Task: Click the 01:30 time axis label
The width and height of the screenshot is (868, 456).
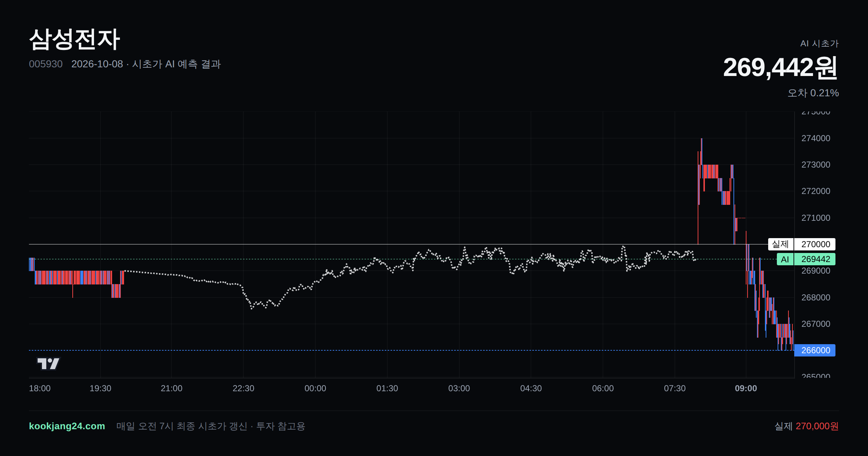Action: tap(387, 388)
